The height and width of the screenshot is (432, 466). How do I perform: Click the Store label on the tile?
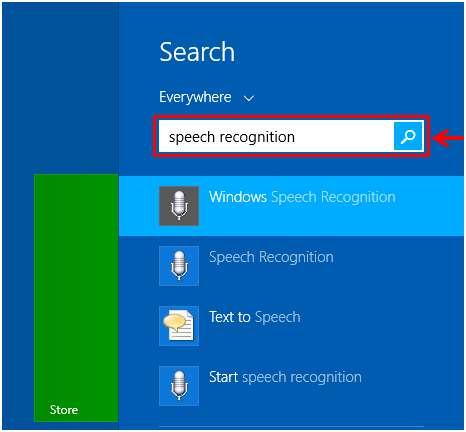pos(64,410)
